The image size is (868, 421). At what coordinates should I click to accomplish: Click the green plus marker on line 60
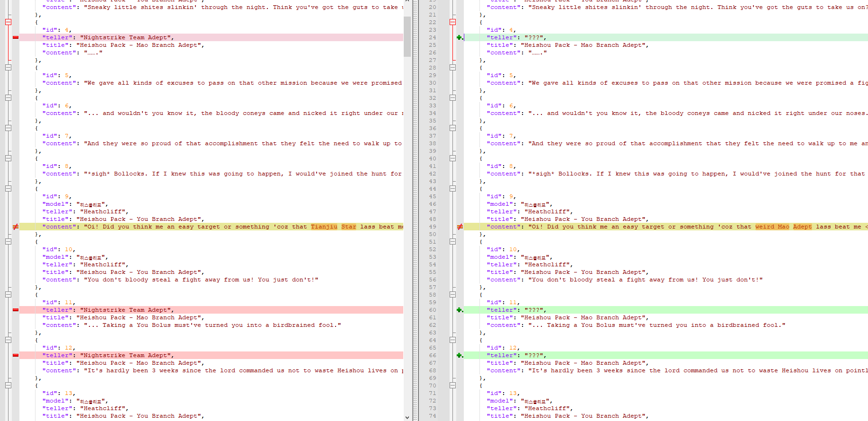[x=460, y=310]
